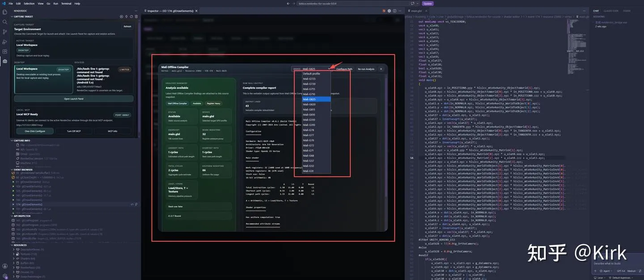Open the Edit menu
The width and height of the screenshot is (644, 280).
point(18,3)
